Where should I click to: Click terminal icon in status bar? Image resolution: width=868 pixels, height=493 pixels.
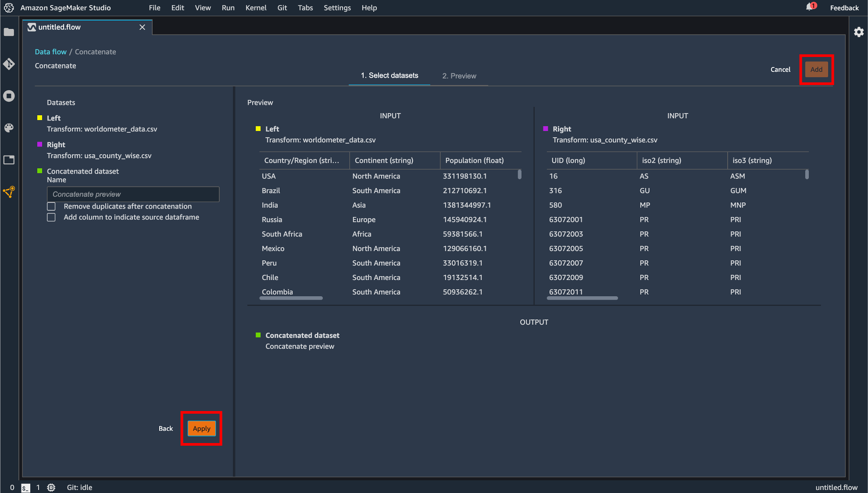pos(25,487)
